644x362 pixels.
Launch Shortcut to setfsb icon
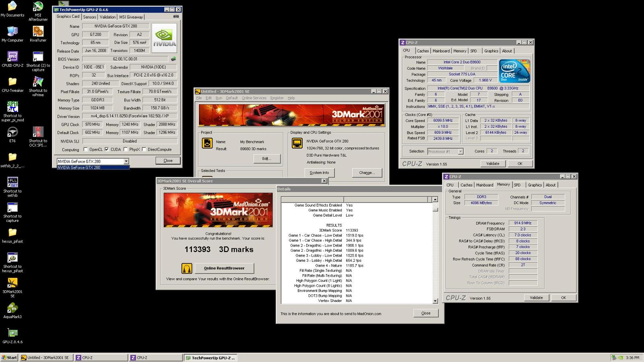pos(12,187)
